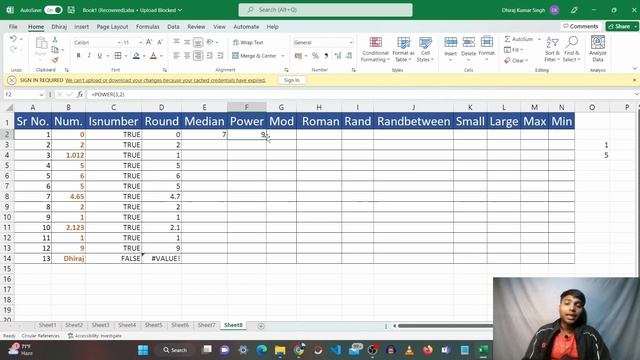This screenshot has width=640, height=360.
Task: Click the cached credentials warning link
Action: click(x=165, y=80)
